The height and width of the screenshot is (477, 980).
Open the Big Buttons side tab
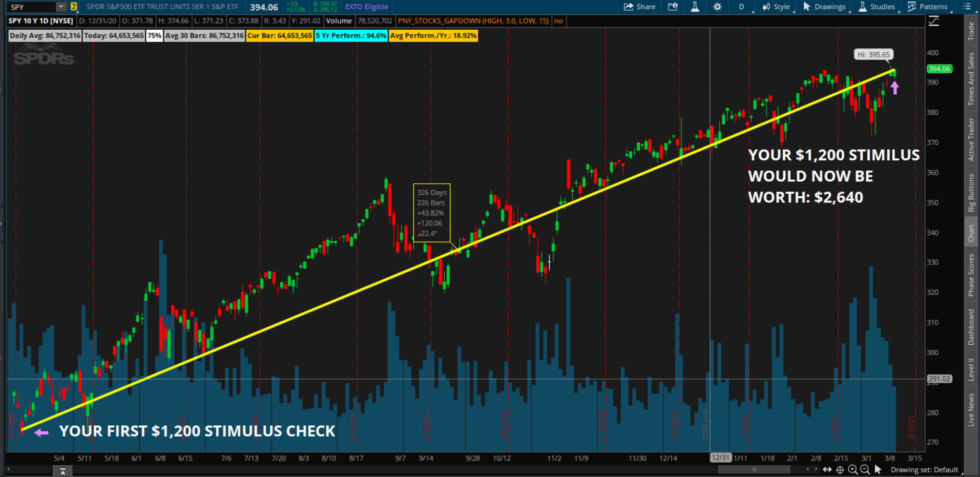(x=971, y=193)
